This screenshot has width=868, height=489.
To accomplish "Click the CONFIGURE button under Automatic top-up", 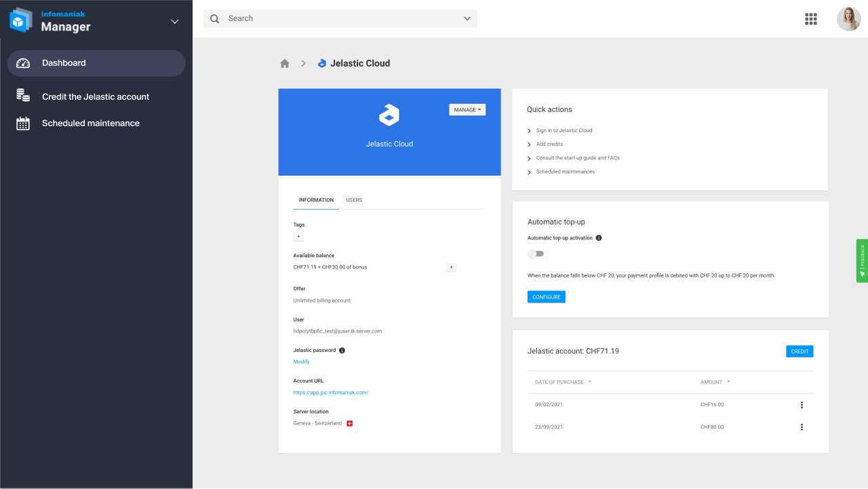I will (x=546, y=296).
